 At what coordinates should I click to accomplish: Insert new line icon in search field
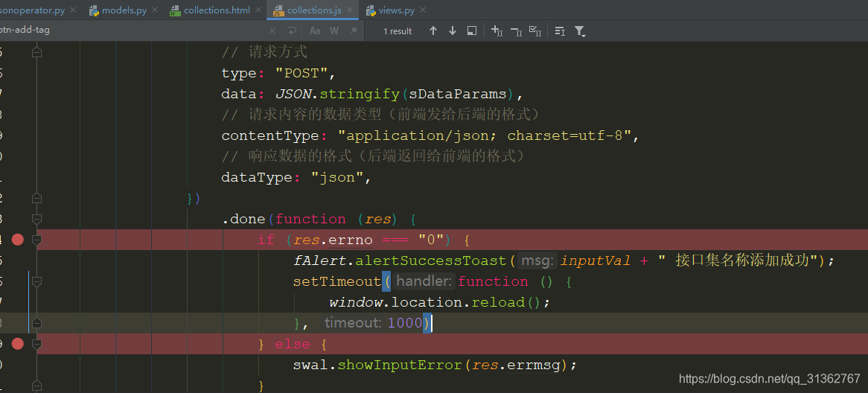(291, 31)
